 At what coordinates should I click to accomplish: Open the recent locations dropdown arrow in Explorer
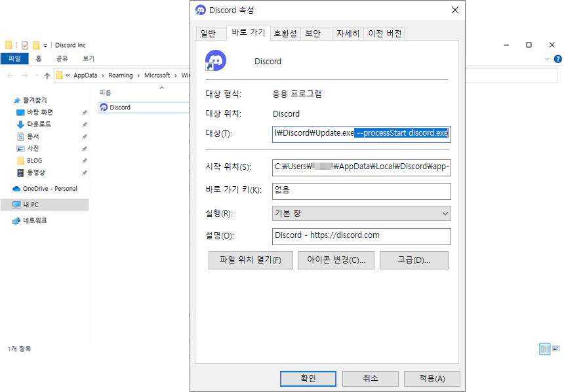click(x=37, y=75)
